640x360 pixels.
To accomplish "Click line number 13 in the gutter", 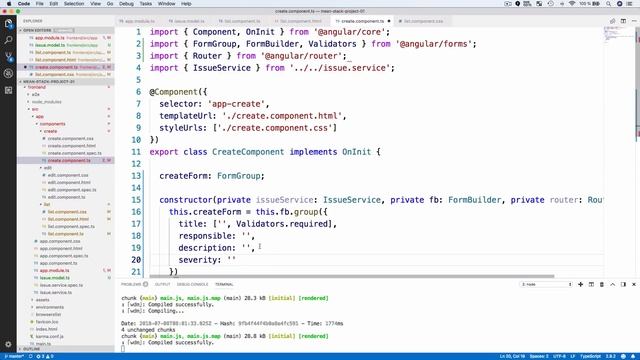I will [136, 176].
